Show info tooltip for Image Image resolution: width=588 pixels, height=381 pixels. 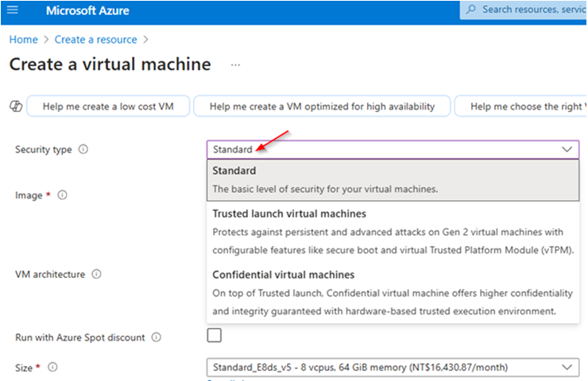click(x=62, y=195)
